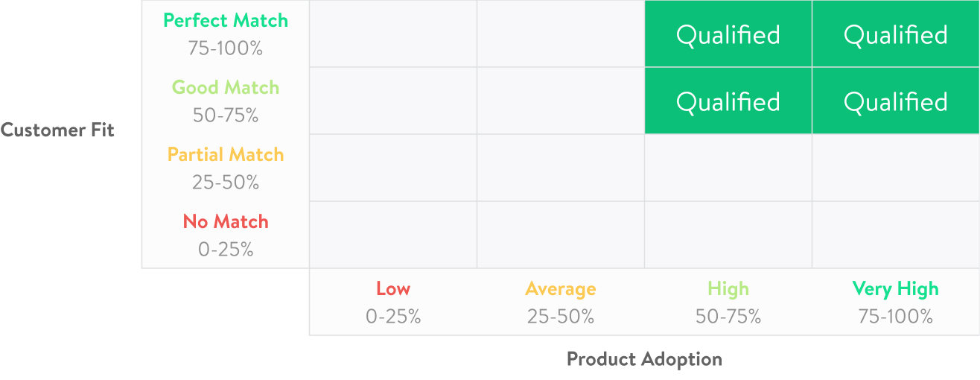Viewport: 980px width, 380px height.
Task: Select Qualified cell for Good Match, High
Action: click(x=728, y=101)
